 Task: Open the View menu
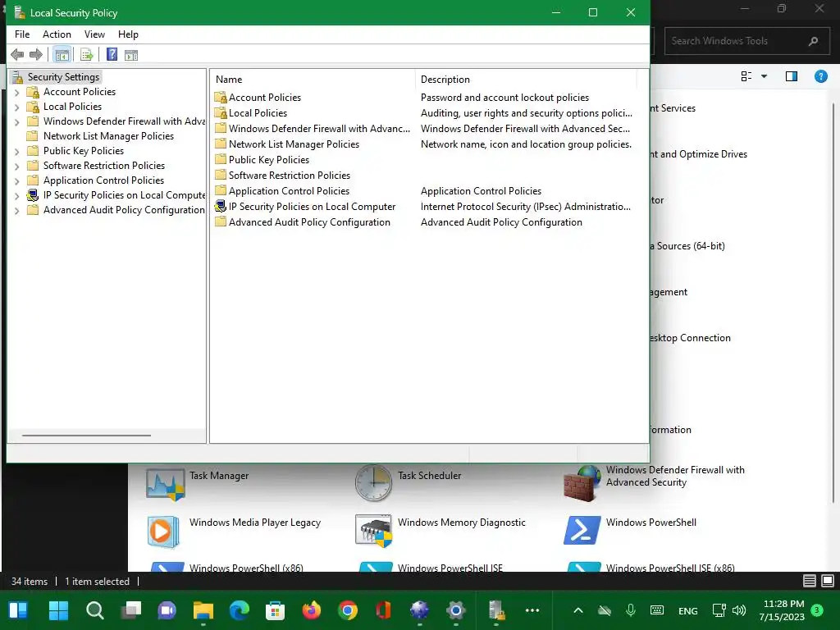pos(94,34)
